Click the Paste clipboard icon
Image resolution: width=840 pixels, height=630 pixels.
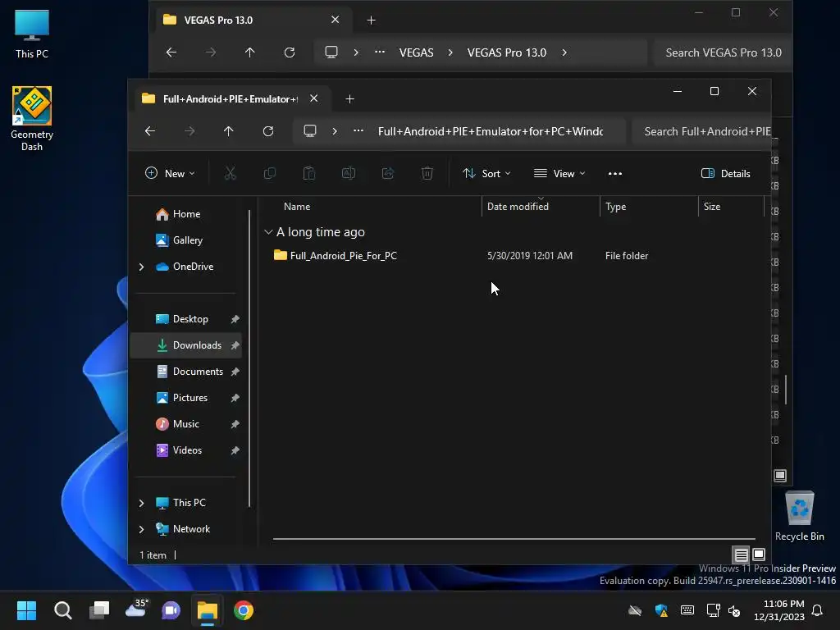(x=309, y=173)
